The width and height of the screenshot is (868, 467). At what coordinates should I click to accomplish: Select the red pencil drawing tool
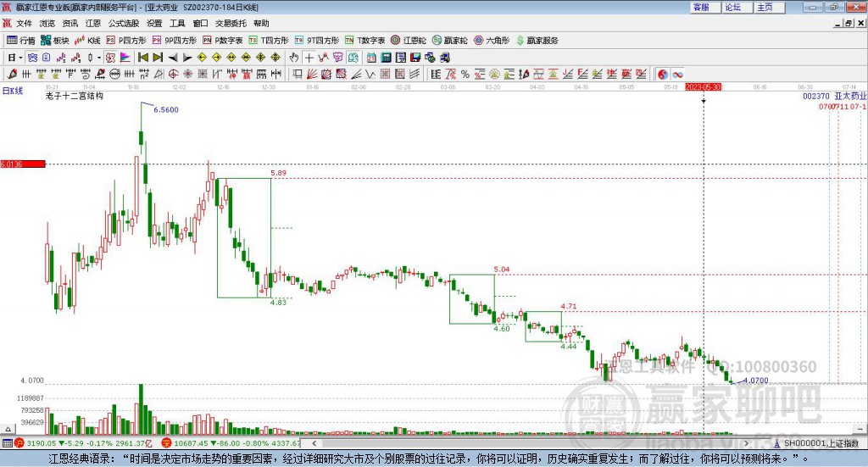12,74
